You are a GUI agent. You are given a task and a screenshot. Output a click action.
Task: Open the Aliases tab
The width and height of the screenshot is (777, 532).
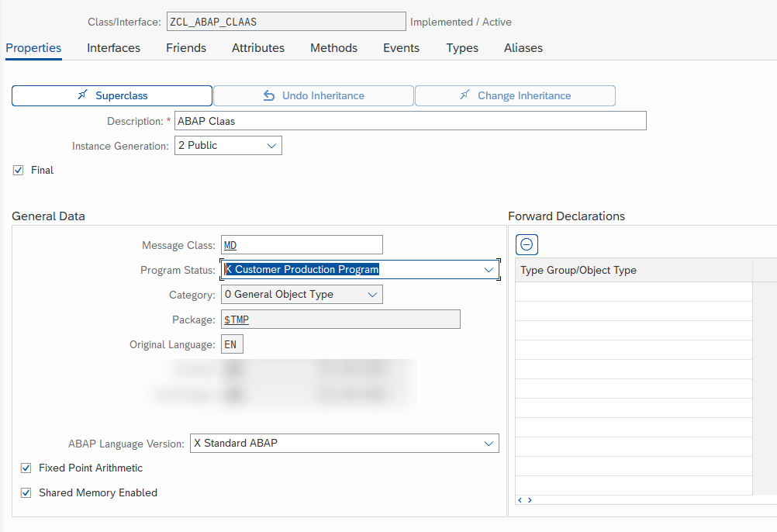pos(523,48)
